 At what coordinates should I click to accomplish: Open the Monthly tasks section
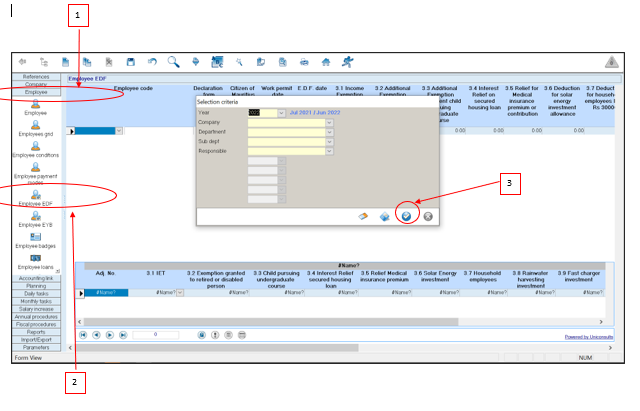pyautogui.click(x=36, y=301)
